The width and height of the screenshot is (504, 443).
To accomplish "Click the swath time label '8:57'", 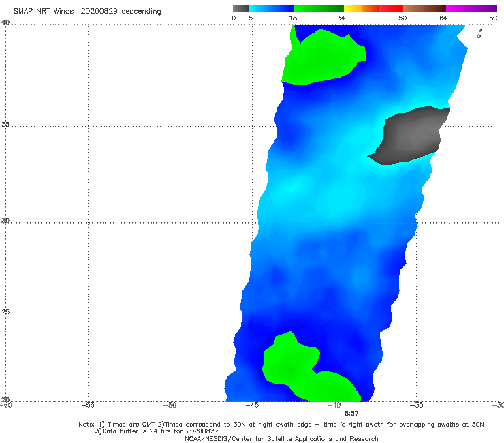I will (x=351, y=414).
